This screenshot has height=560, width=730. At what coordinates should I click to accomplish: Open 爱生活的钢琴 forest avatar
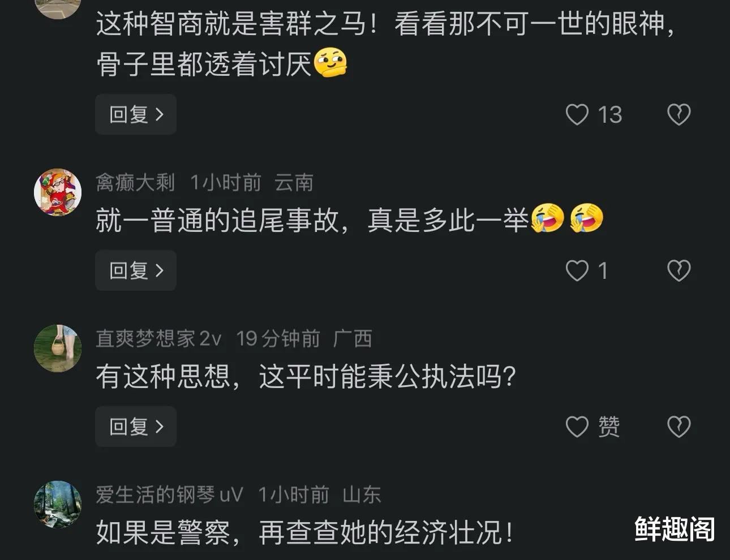(58, 505)
